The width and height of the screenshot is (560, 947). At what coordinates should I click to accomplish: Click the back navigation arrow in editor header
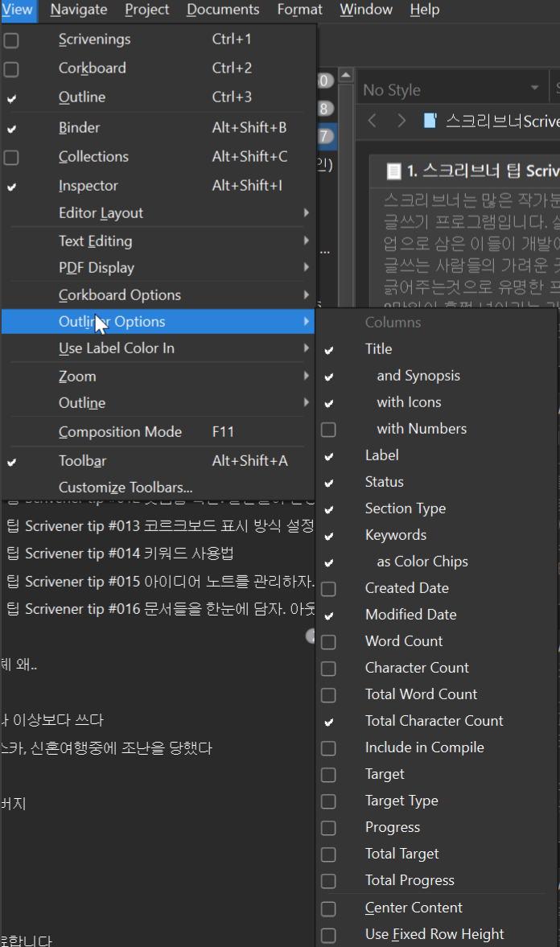[372, 121]
